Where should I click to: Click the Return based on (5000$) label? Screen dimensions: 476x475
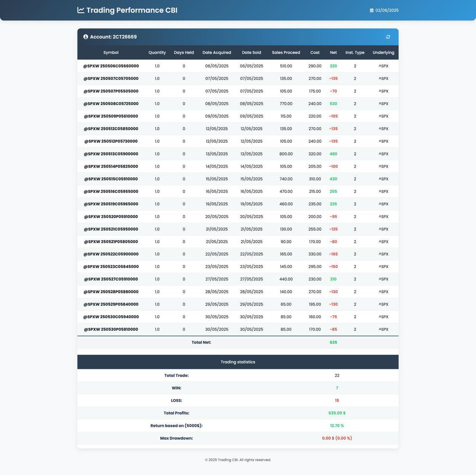pyautogui.click(x=177, y=425)
